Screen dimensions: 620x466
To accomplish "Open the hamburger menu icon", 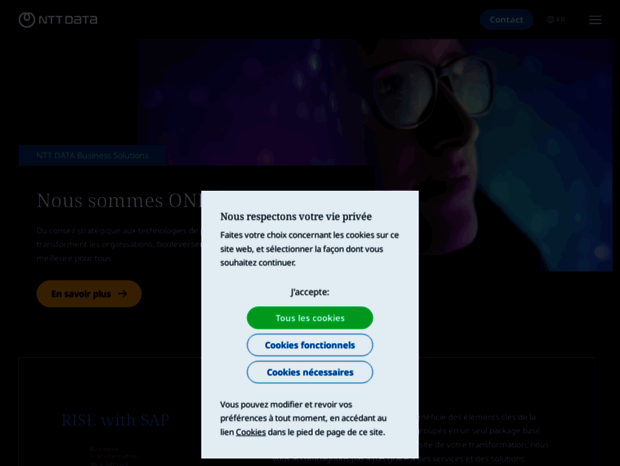I will 595,20.
